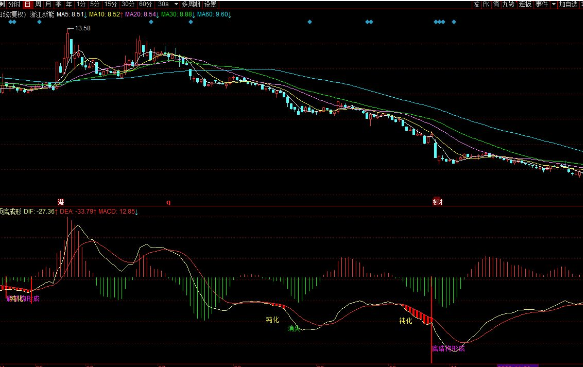
Task: Open the 设置 settings button
Action: (x=210, y=4)
